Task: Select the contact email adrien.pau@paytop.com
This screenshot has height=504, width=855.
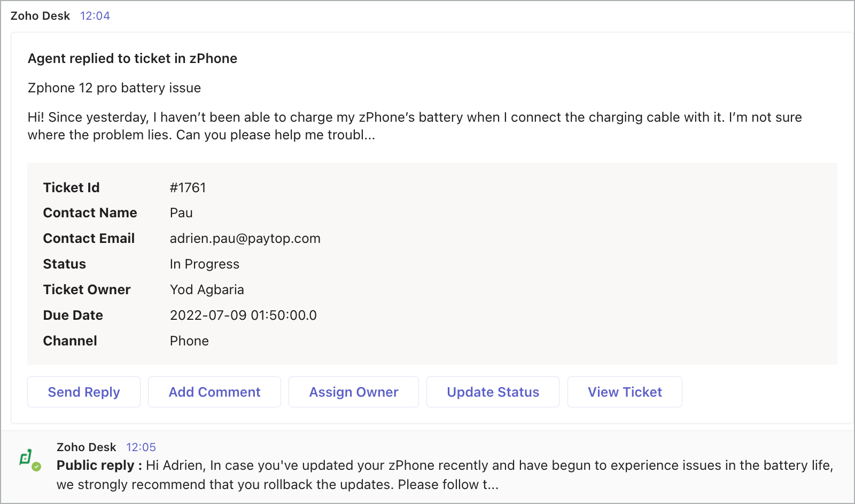Action: click(245, 239)
